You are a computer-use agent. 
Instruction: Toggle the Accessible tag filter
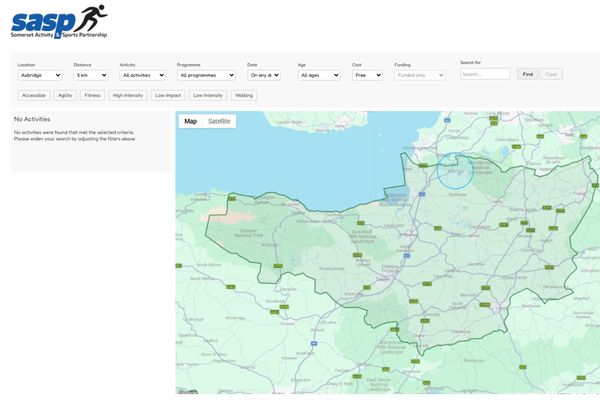[34, 95]
